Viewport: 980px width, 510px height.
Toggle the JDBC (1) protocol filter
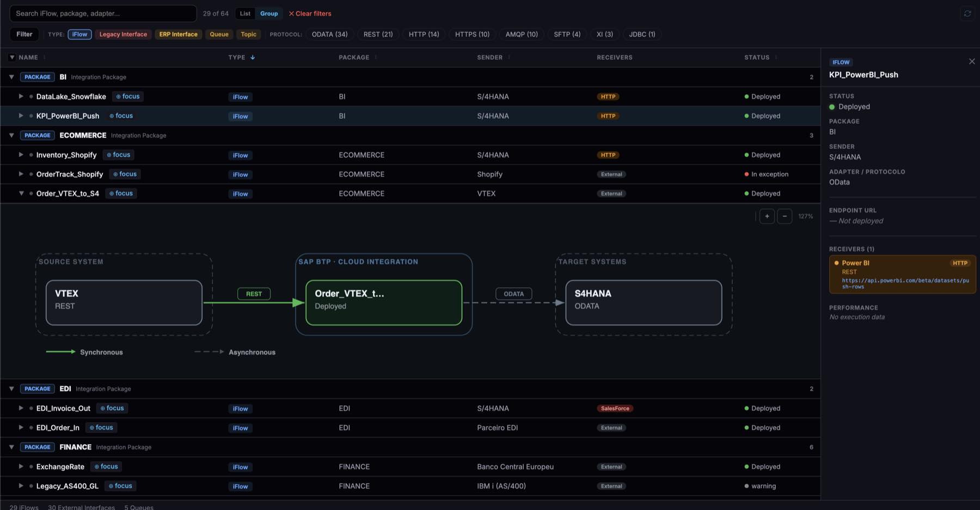[x=642, y=34]
